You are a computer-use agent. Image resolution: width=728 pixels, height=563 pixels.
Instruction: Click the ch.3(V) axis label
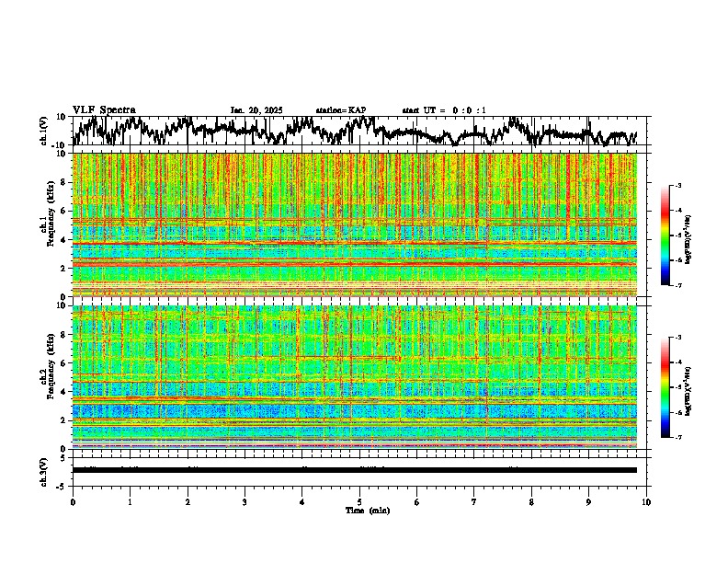(44, 472)
